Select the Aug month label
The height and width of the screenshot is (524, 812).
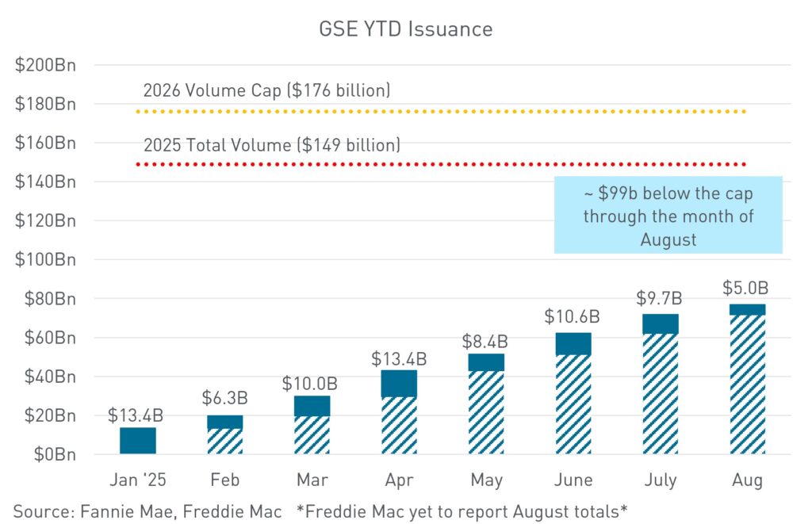click(x=747, y=481)
